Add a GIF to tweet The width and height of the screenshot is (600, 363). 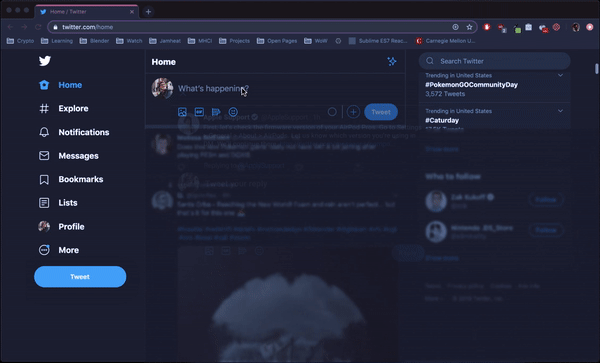tap(199, 112)
